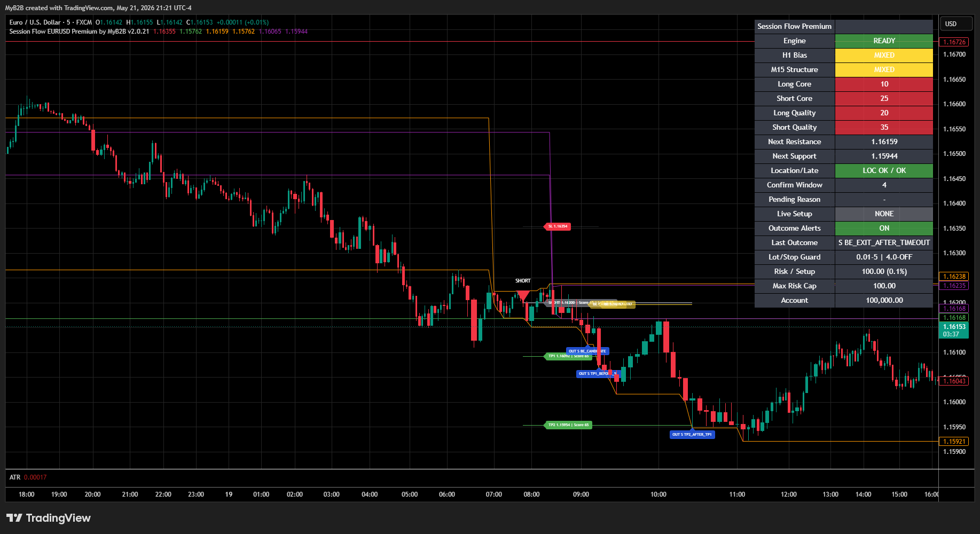The height and width of the screenshot is (534, 980).
Task: Click the MIXED value in H1 Bias row
Action: (x=884, y=55)
